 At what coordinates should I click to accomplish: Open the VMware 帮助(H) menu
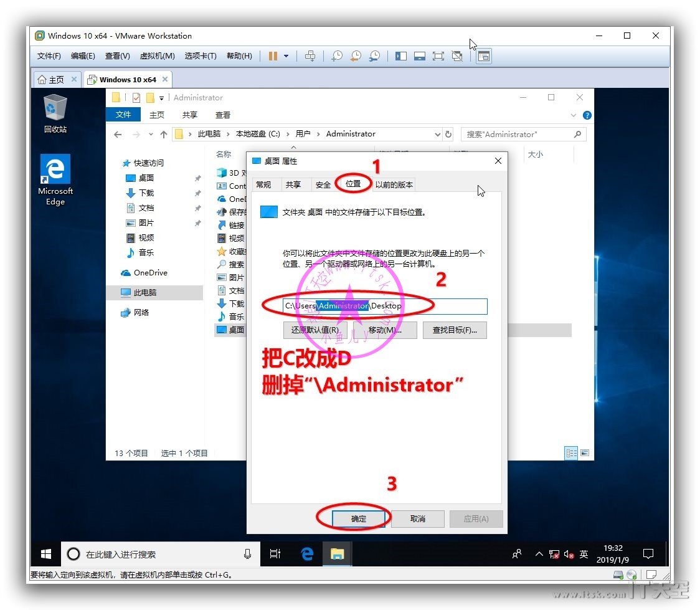239,56
